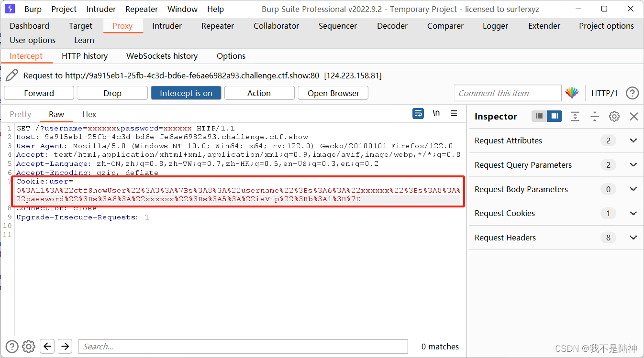Toggle the message line wrap icon
The width and height of the screenshot is (644, 358).
418,113
